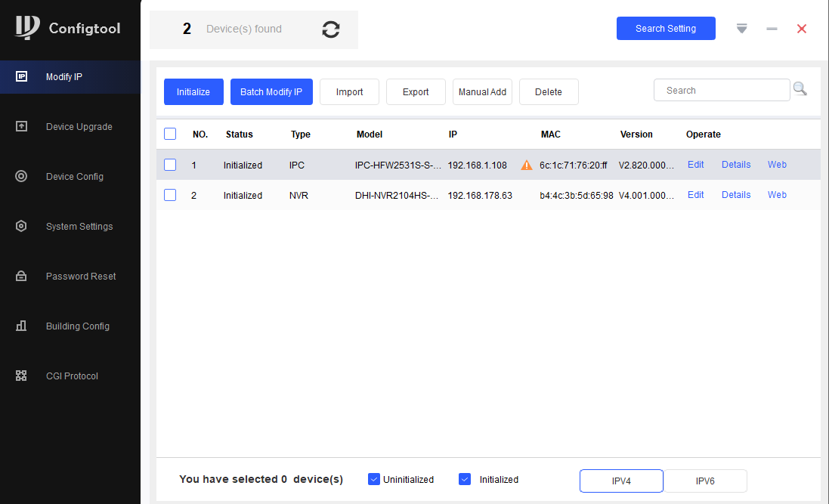Open Device Upgrade via its sidebar icon
The image size is (829, 504).
click(x=21, y=126)
